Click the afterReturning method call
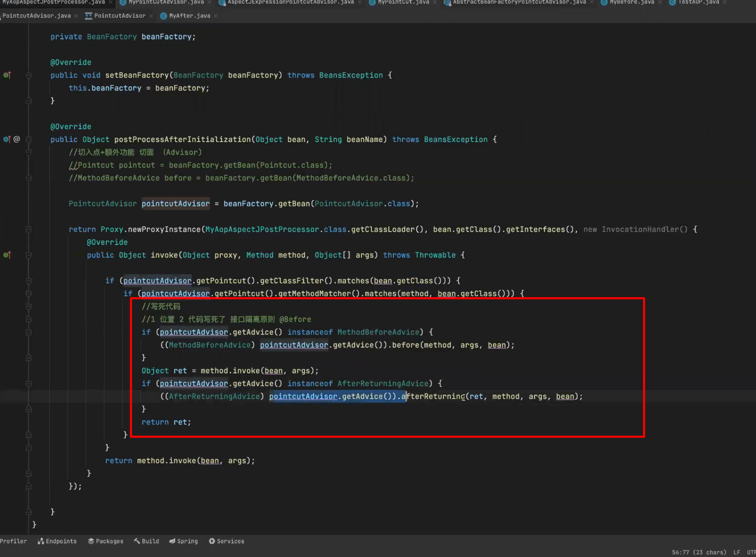 tap(433, 396)
